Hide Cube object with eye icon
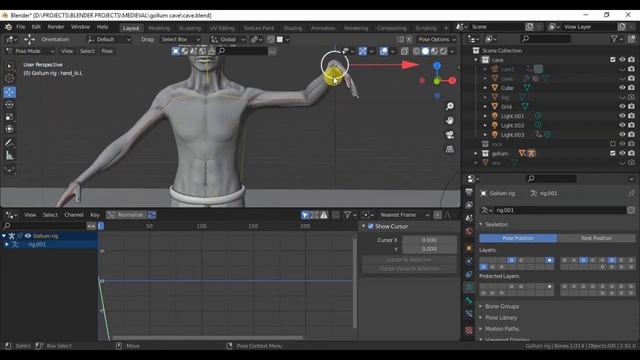The image size is (640, 360). tap(622, 88)
